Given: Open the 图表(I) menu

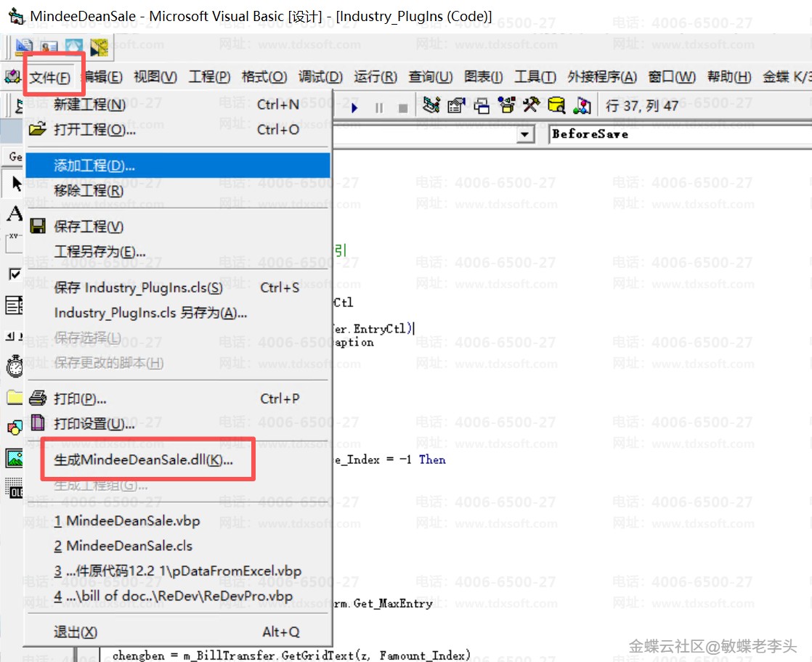Looking at the screenshot, I should point(483,78).
